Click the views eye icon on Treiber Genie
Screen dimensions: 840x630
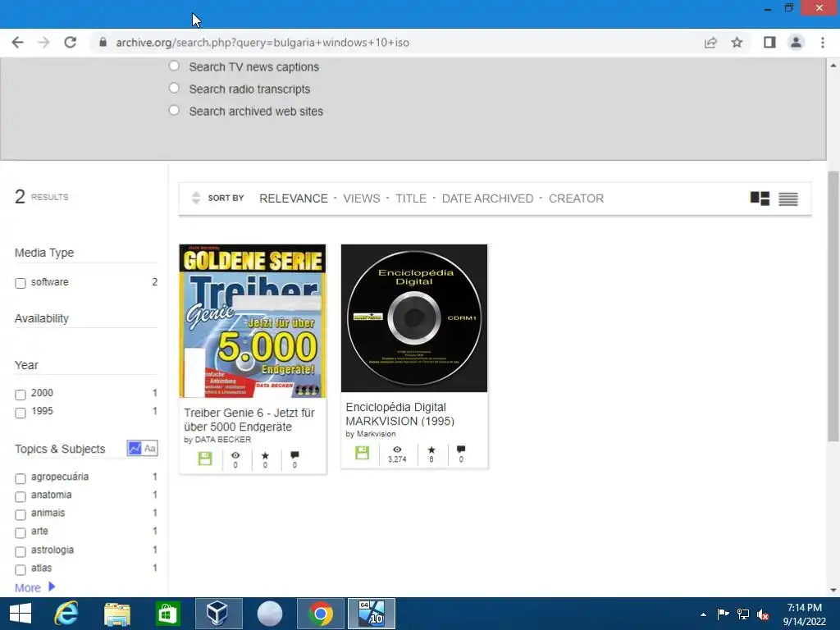click(235, 455)
